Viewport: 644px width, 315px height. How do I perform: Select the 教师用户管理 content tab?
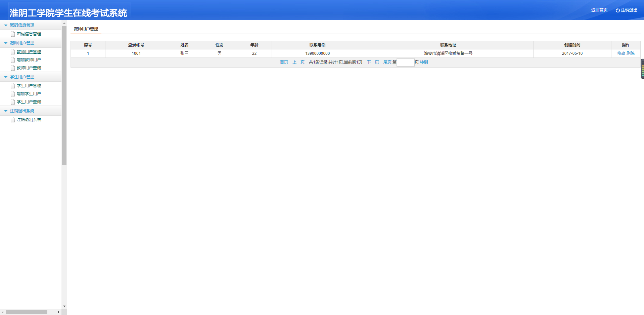tap(86, 29)
